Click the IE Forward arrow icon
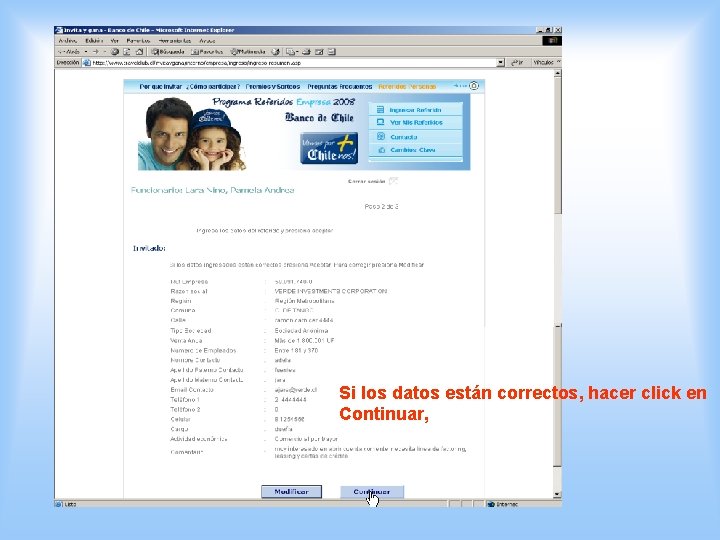This screenshot has height=540, width=720. 96,52
